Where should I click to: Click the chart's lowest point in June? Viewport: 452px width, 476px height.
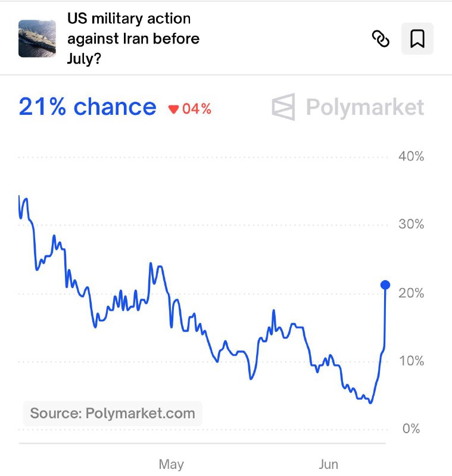pos(370,403)
